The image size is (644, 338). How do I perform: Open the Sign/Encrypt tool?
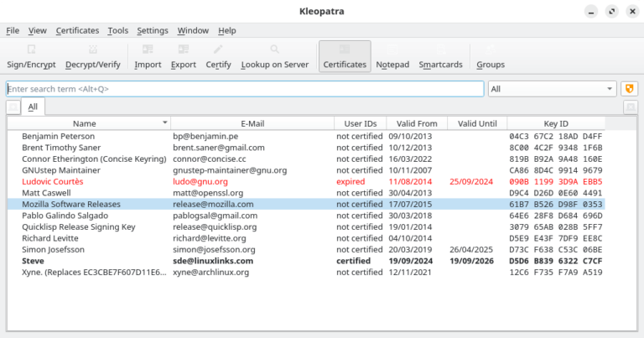click(31, 56)
